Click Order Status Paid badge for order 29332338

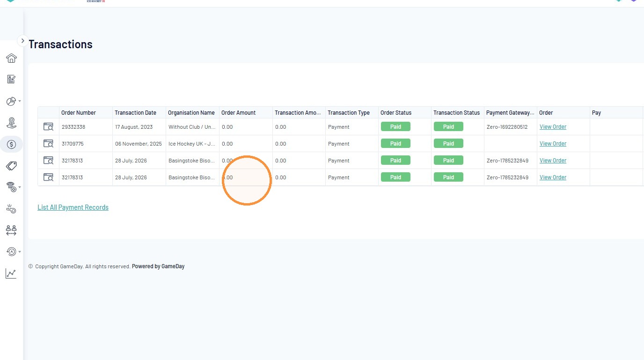(x=395, y=127)
